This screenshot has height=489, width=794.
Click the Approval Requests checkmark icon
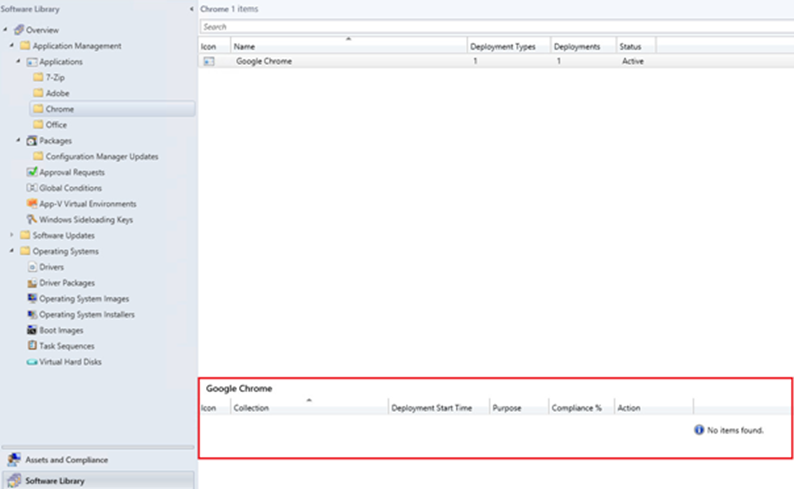(x=32, y=172)
